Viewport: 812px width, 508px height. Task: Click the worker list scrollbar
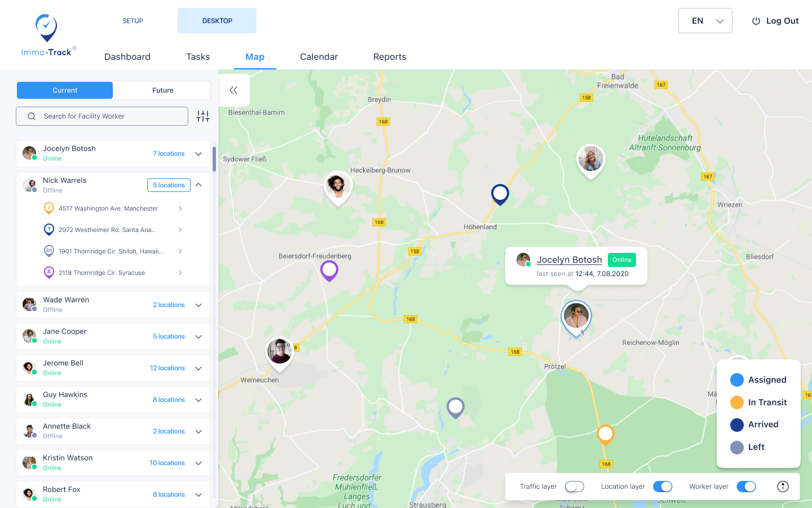point(214,159)
